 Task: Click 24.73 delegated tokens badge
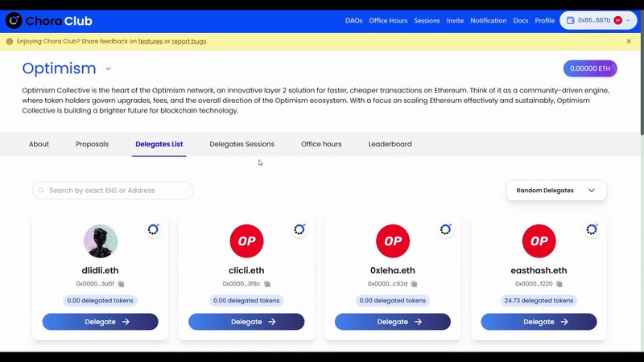point(539,300)
